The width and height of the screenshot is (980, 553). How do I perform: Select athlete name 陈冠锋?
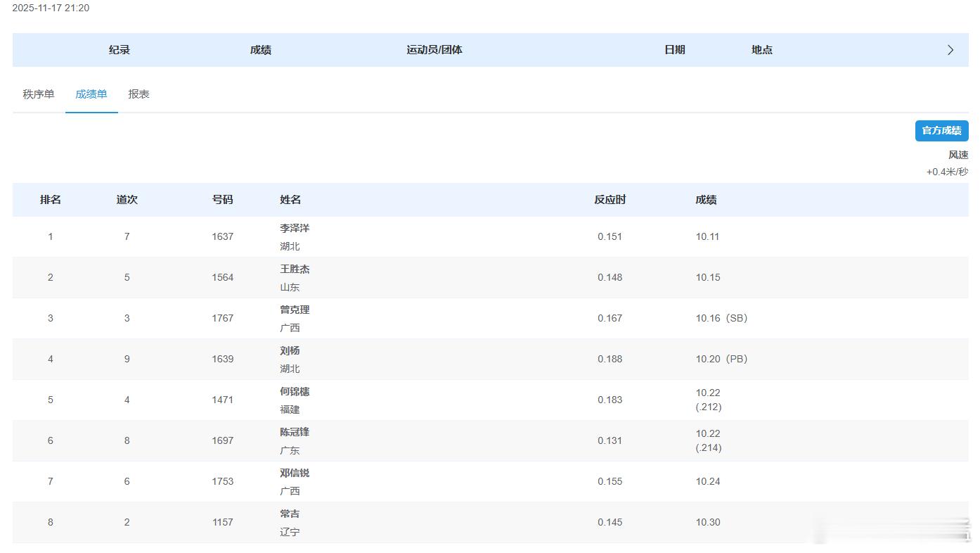pyautogui.click(x=295, y=432)
